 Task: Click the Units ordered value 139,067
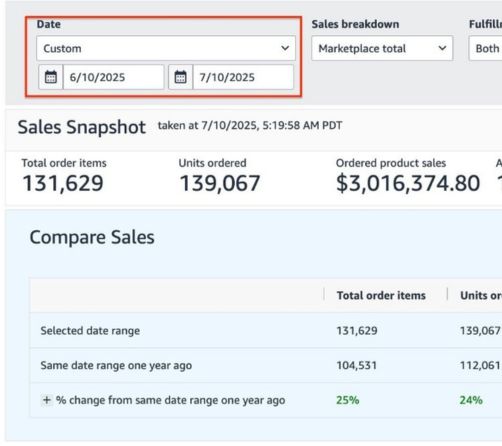220,183
